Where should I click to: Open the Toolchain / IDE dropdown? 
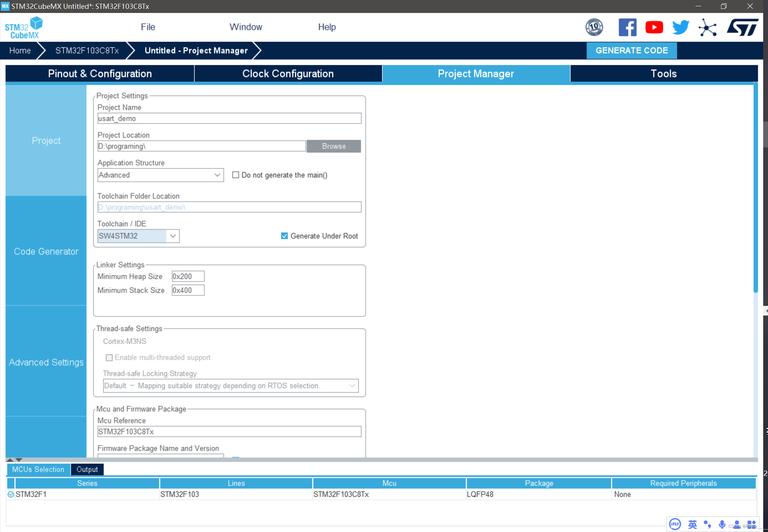click(x=138, y=236)
